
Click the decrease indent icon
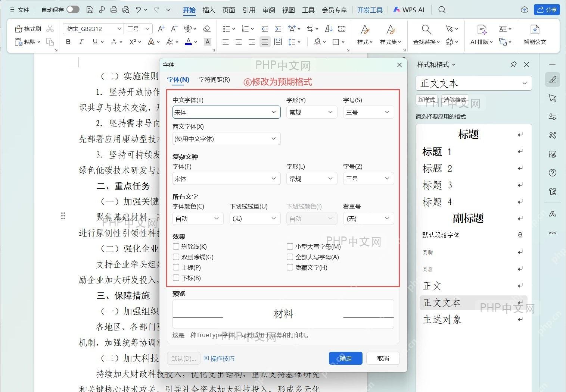[x=265, y=29]
